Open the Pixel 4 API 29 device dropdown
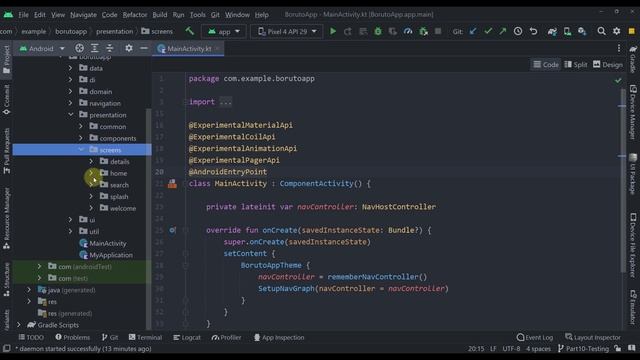Image resolution: width=640 pixels, height=360 pixels. [287, 31]
